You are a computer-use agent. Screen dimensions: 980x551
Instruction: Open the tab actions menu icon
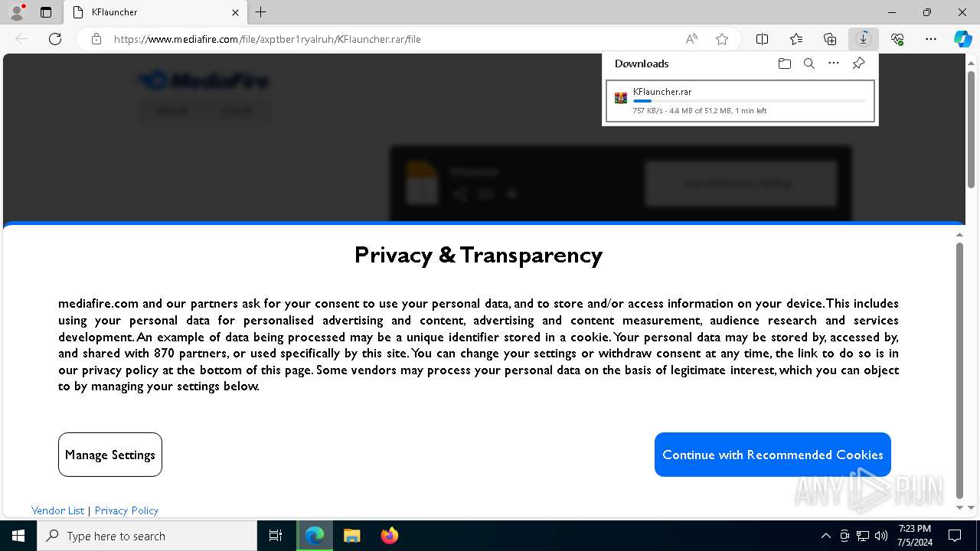(46, 12)
